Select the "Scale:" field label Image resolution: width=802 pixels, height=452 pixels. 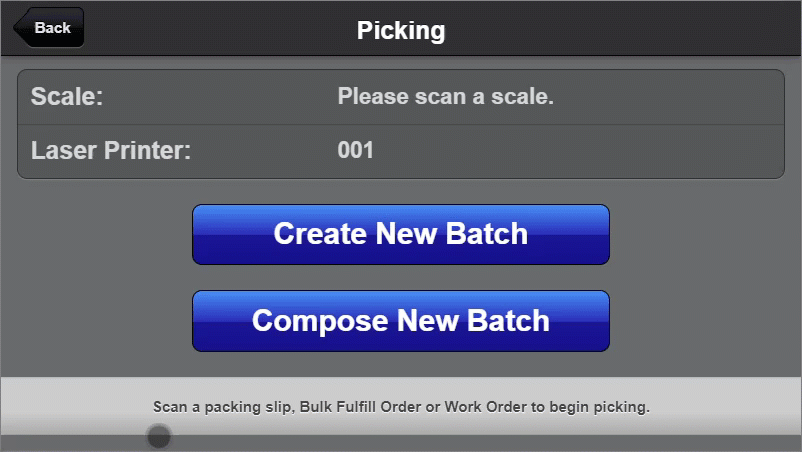click(68, 97)
